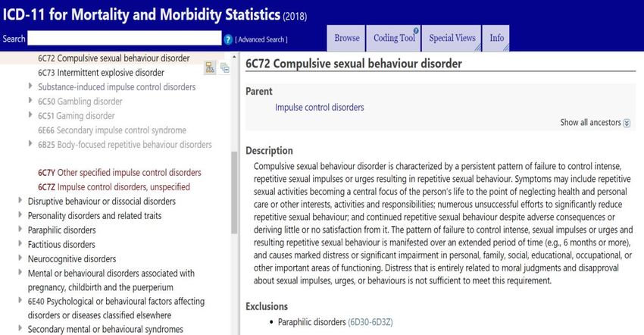Expand Secondary mental or behavioural syndromes

[20, 328]
